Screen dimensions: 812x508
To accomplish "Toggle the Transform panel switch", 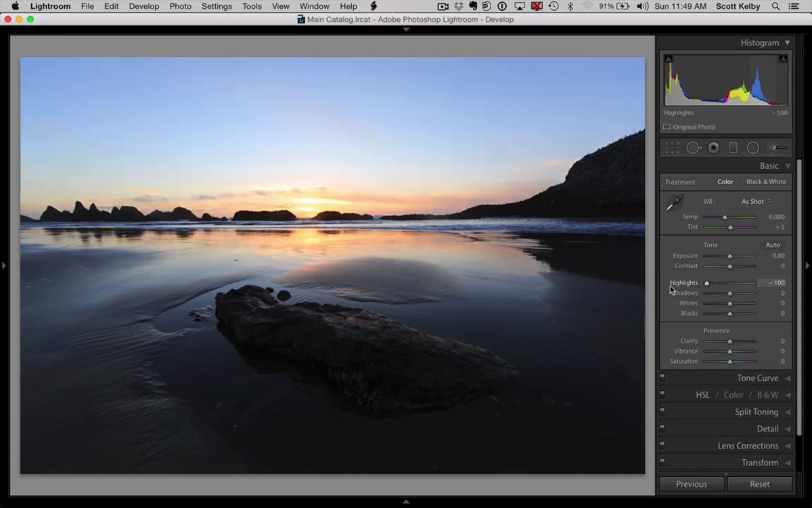I will pyautogui.click(x=662, y=463).
